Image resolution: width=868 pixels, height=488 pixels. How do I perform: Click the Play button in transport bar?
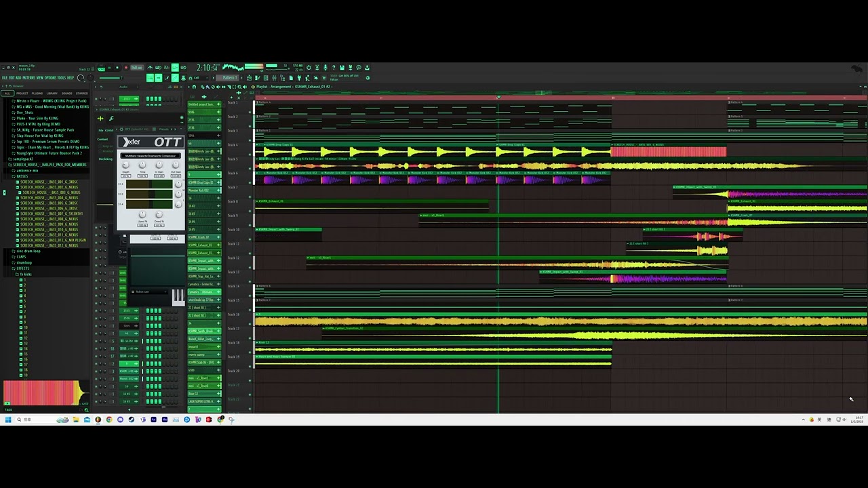click(x=108, y=68)
